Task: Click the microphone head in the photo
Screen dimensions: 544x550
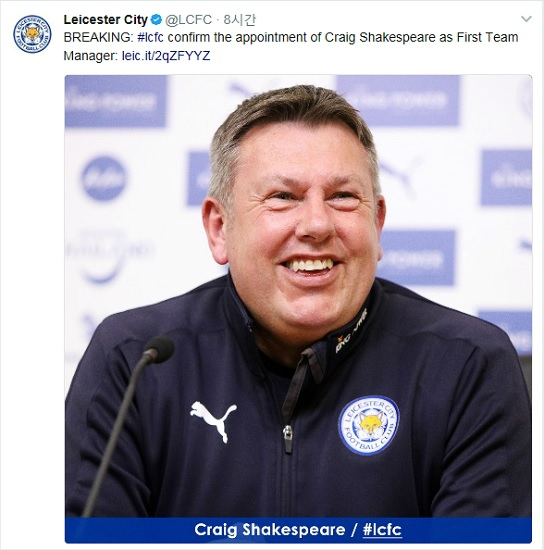Action: (x=159, y=349)
